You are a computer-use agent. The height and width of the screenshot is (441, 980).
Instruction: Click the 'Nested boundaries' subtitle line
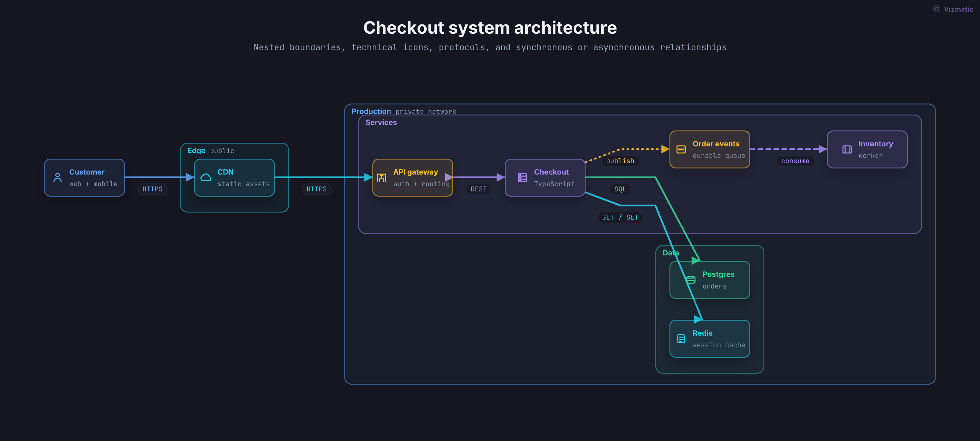coord(490,47)
